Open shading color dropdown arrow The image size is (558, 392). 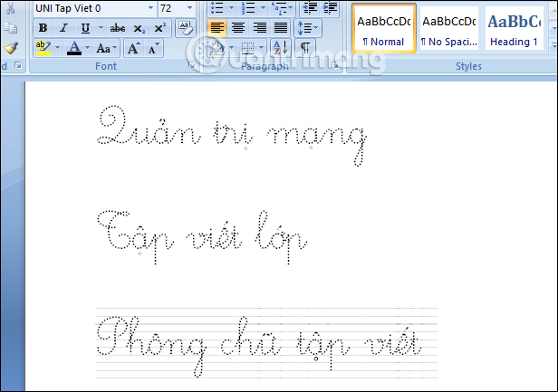click(x=231, y=48)
